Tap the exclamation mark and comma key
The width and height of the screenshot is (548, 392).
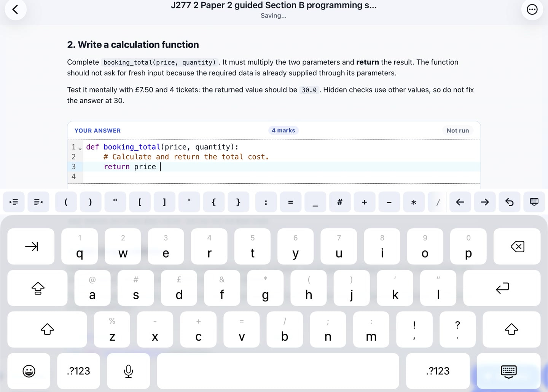click(414, 330)
